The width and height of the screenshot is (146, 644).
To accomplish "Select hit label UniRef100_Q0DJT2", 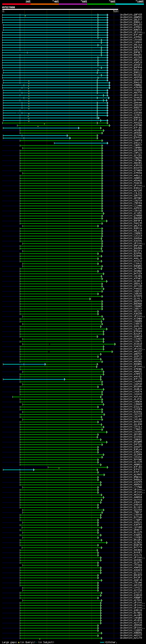I will pyautogui.click(x=131, y=50).
